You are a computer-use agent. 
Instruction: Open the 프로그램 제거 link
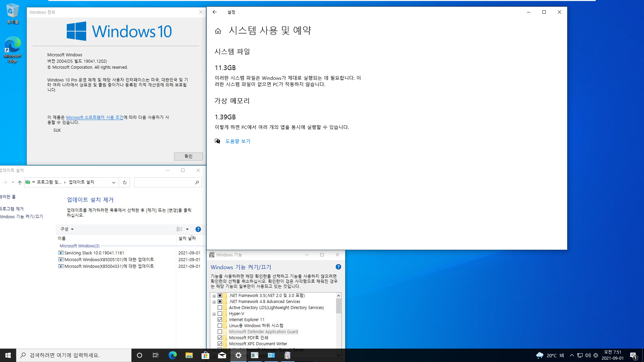(12, 208)
